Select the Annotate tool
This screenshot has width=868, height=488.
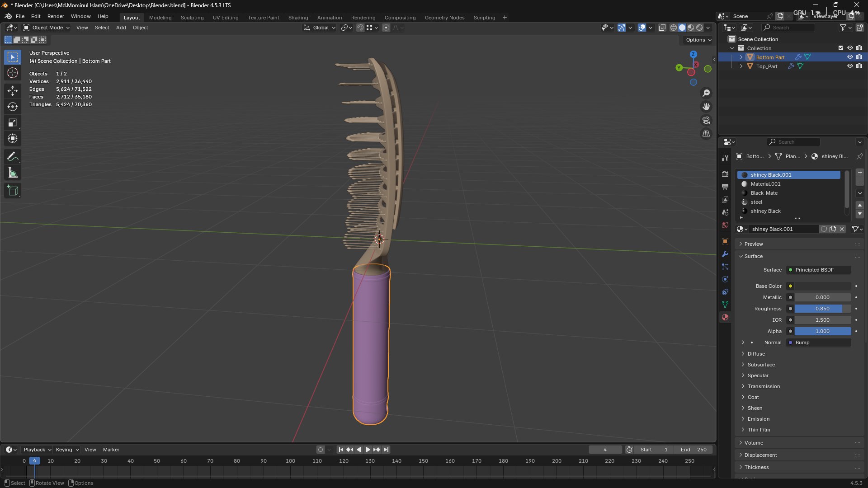click(x=13, y=157)
